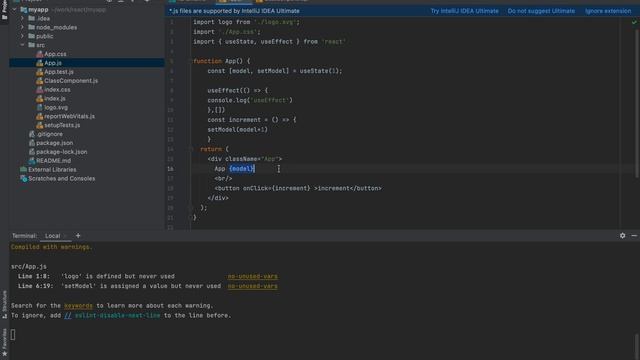Open the Structure tool window
This screenshot has width=640, height=360.
pos(4,304)
